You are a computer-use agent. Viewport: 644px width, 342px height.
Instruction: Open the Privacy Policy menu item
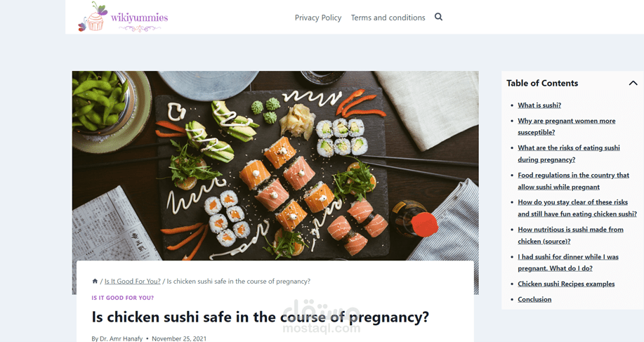318,18
